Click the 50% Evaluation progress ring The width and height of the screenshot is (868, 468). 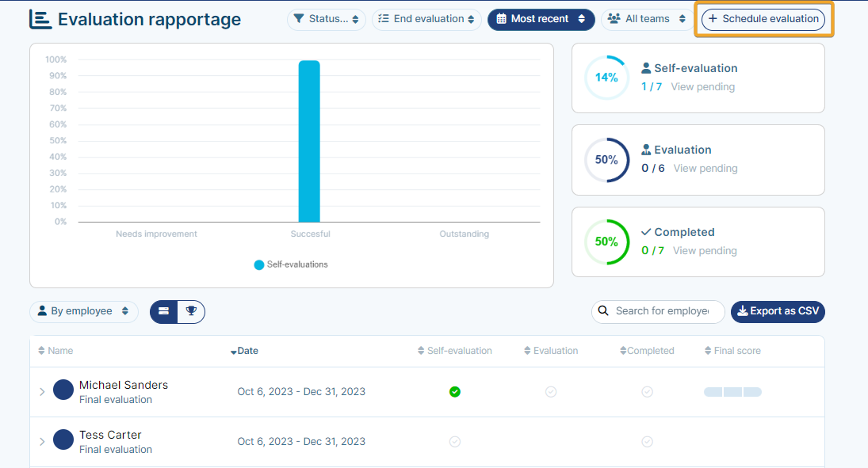click(606, 160)
